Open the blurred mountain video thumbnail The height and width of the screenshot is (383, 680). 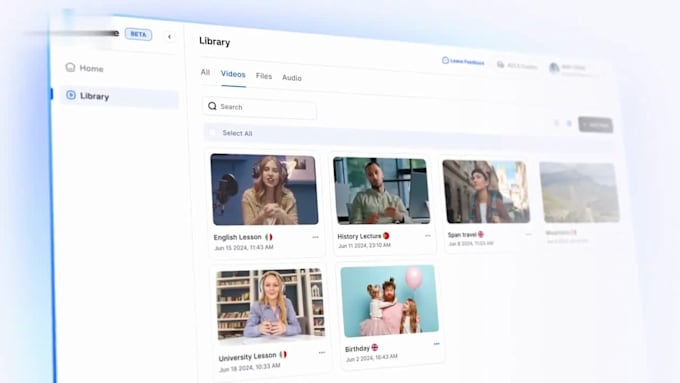[x=579, y=193]
